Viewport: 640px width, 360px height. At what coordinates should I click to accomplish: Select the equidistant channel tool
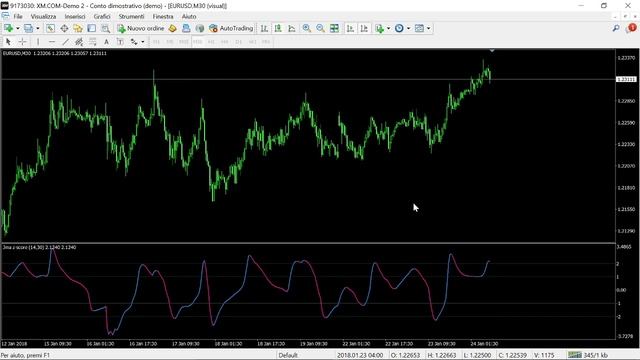click(79, 42)
